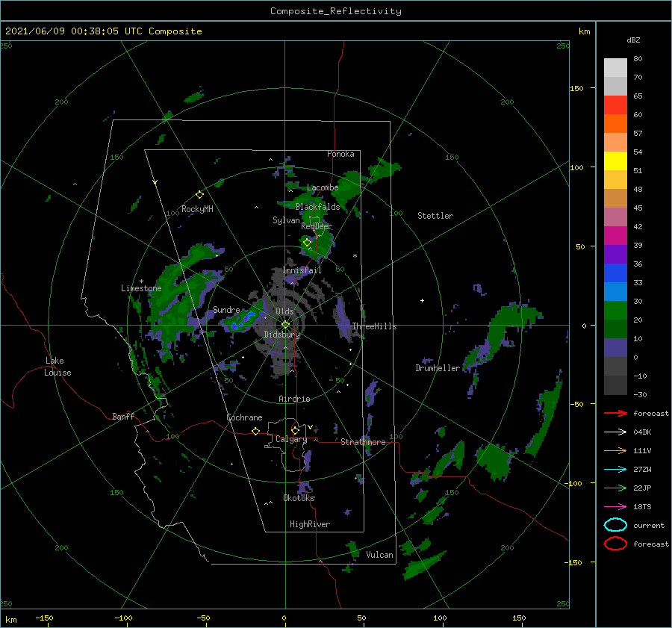Pick the red 65 dBZ legend swatch
This screenshot has width=672, height=628.
click(x=615, y=105)
